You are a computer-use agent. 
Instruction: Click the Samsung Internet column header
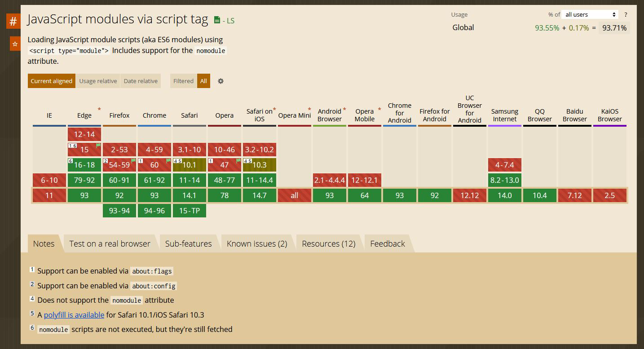505,115
